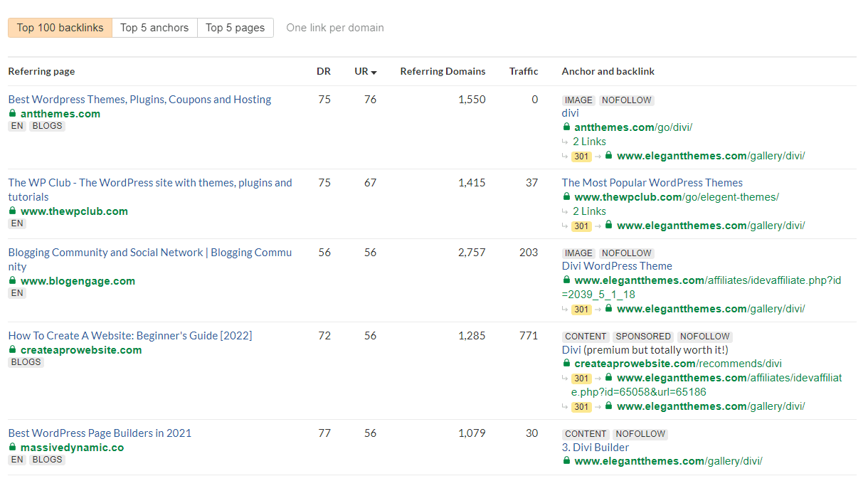Click the padlock next to www.blogengage.com
Screen dimensions: 868x481
click(12, 281)
